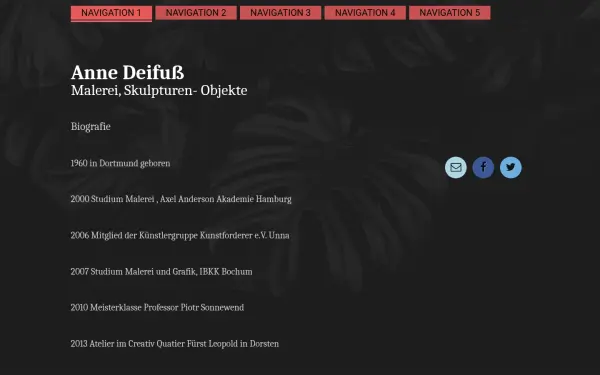The width and height of the screenshot is (600, 375).
Task: Click the Malerei, Skulpturen- Objekte subtitle
Action: coord(159,91)
